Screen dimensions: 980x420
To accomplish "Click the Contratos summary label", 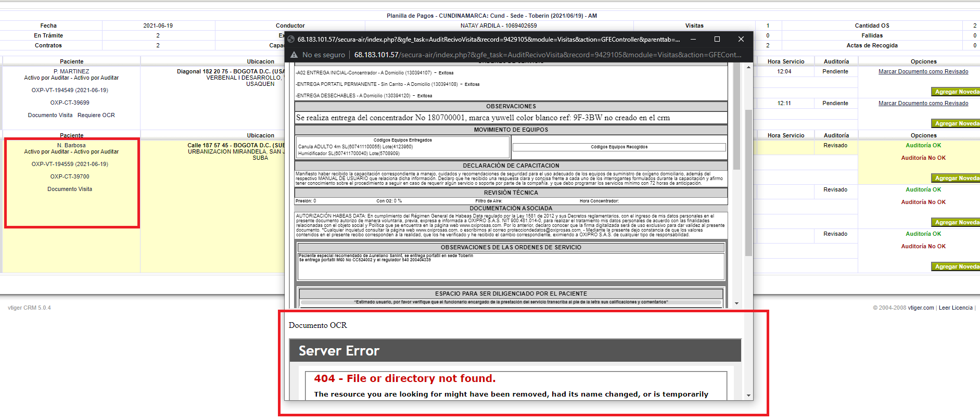I will 48,45.
